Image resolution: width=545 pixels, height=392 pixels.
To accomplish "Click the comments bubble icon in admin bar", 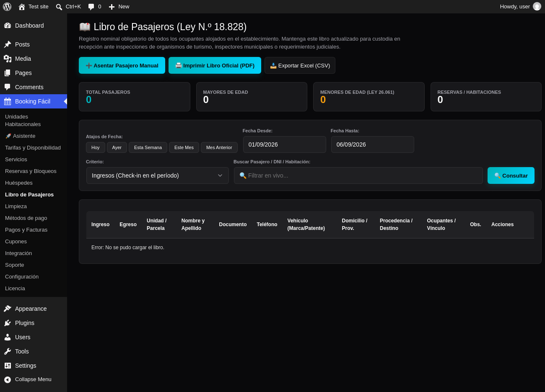I will 91,7.
